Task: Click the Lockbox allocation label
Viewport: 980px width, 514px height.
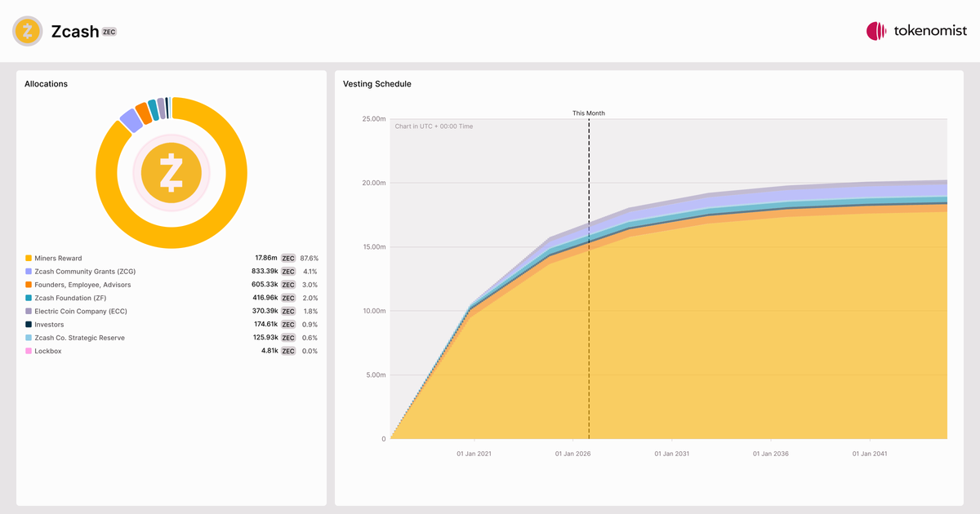Action: (x=48, y=351)
